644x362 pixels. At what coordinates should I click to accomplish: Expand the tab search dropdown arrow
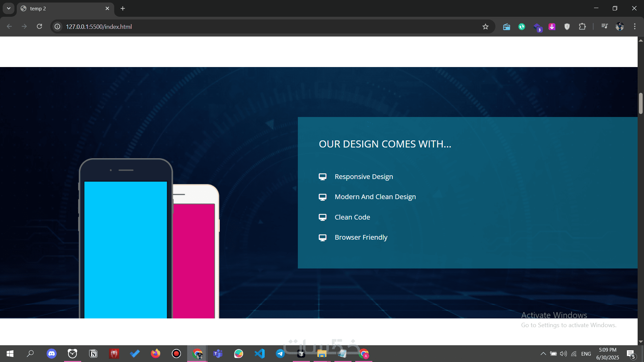click(9, 8)
